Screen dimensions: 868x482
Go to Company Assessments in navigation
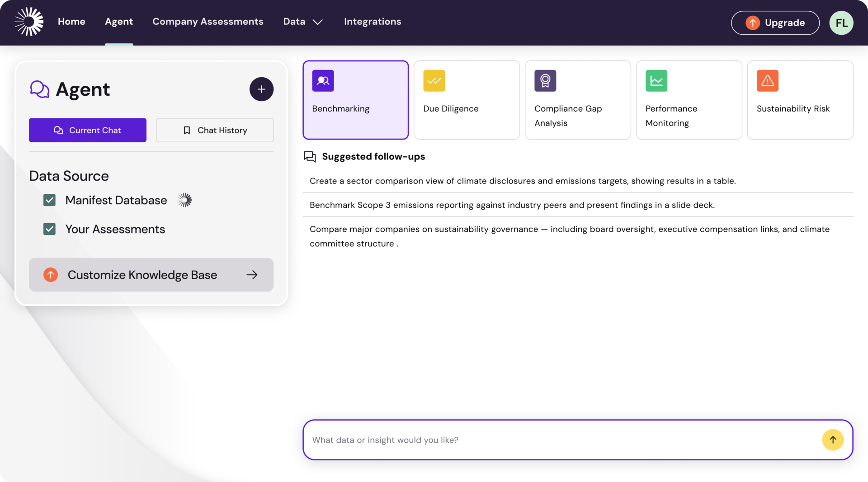[208, 22]
